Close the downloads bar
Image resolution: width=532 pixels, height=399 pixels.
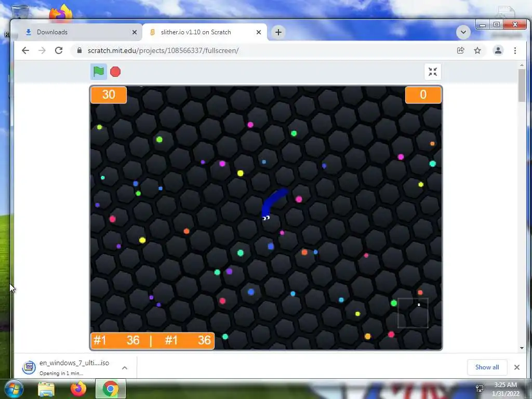coord(517,367)
